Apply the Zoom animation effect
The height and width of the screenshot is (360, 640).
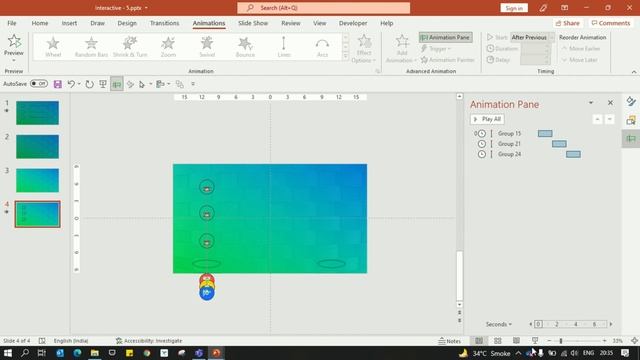(168, 47)
